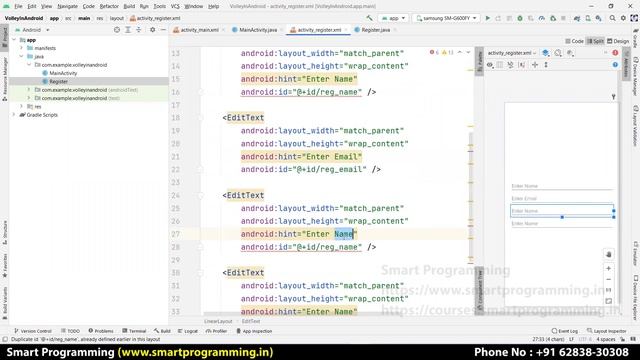640x360 pixels.
Task: Click the blue help icon in design toolbar
Action: [615, 65]
